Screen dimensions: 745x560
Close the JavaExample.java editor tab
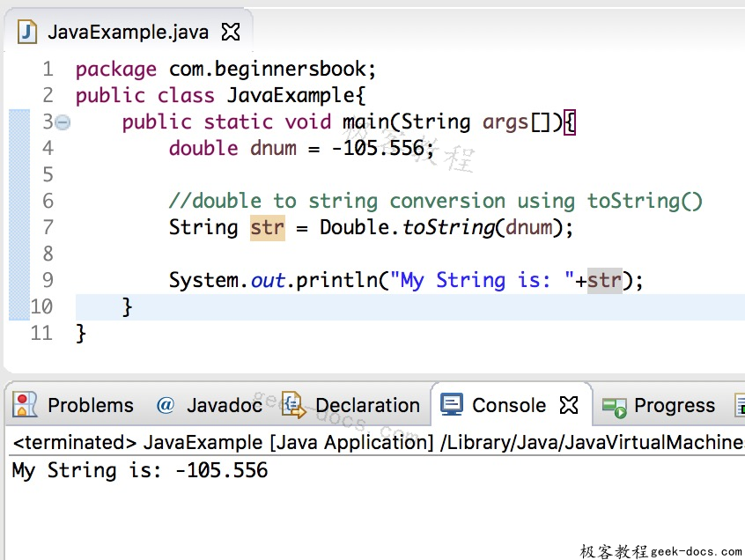tap(229, 30)
